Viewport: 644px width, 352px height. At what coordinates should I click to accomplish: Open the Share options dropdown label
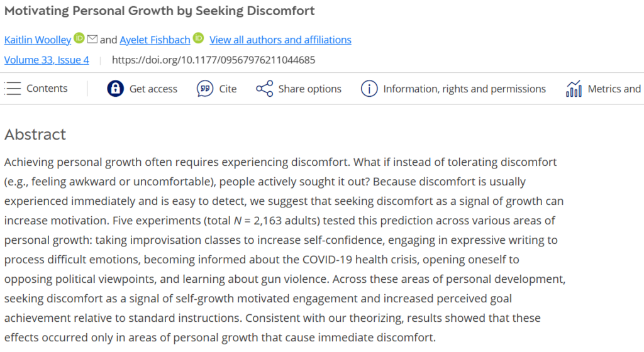pos(309,89)
